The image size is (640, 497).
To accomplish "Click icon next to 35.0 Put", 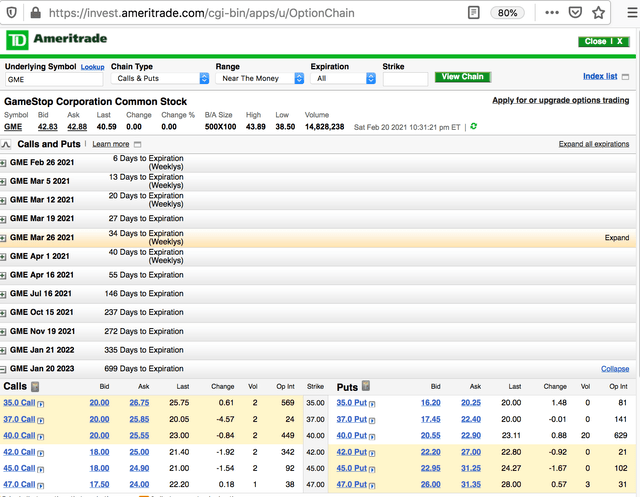I will tap(372, 404).
